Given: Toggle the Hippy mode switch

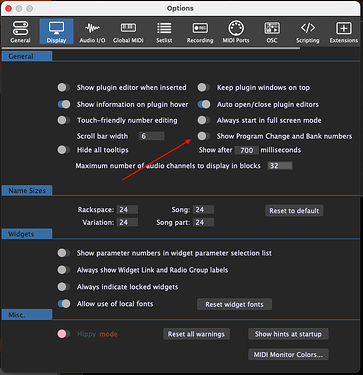Looking at the screenshot, I should coord(63,334).
